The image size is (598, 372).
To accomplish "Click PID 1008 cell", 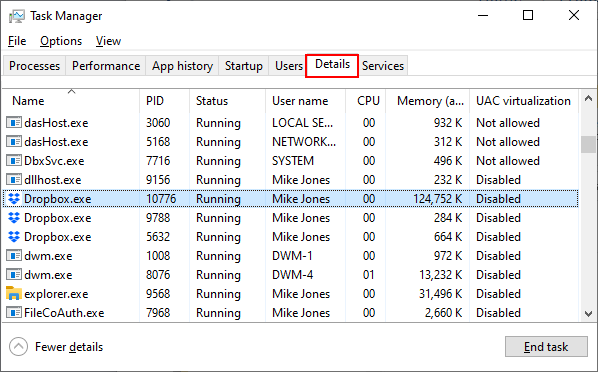I will [x=158, y=256].
